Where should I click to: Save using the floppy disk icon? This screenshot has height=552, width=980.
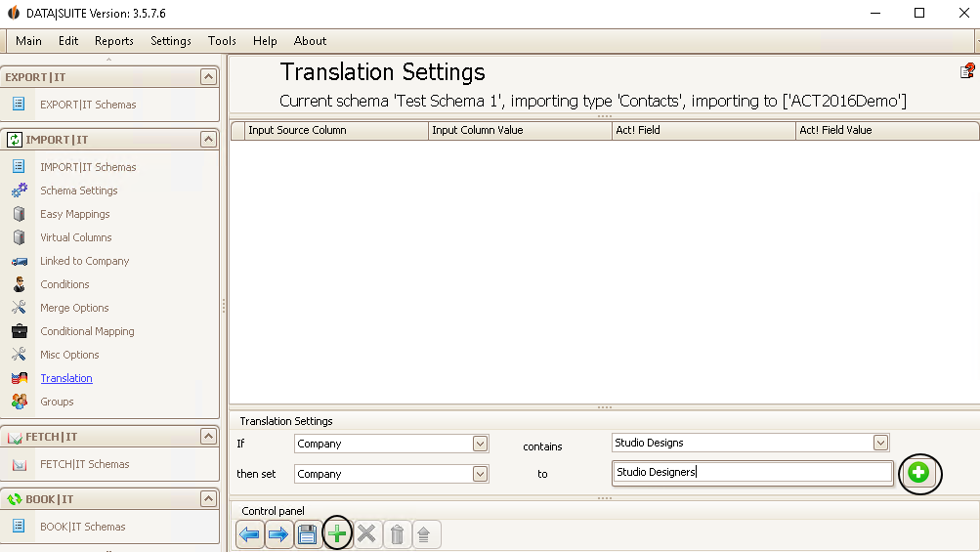point(308,534)
